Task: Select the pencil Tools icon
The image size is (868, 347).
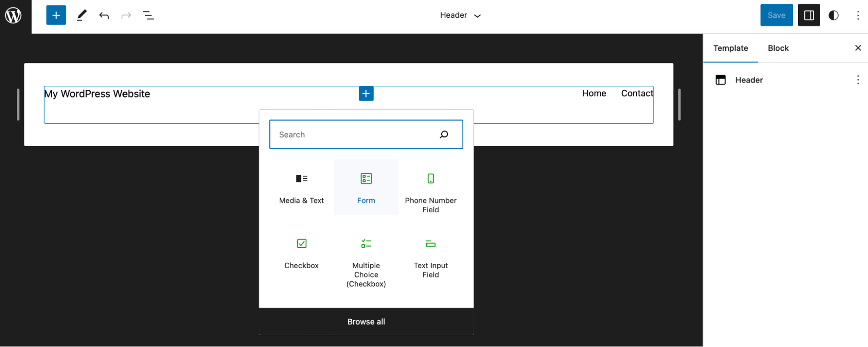Action: coord(82,16)
